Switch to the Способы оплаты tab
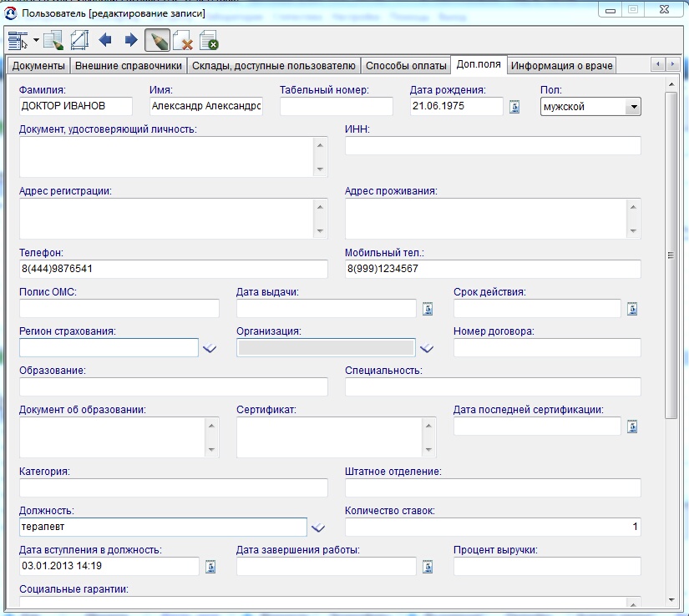Screen dimensions: 689x616 [x=406, y=65]
